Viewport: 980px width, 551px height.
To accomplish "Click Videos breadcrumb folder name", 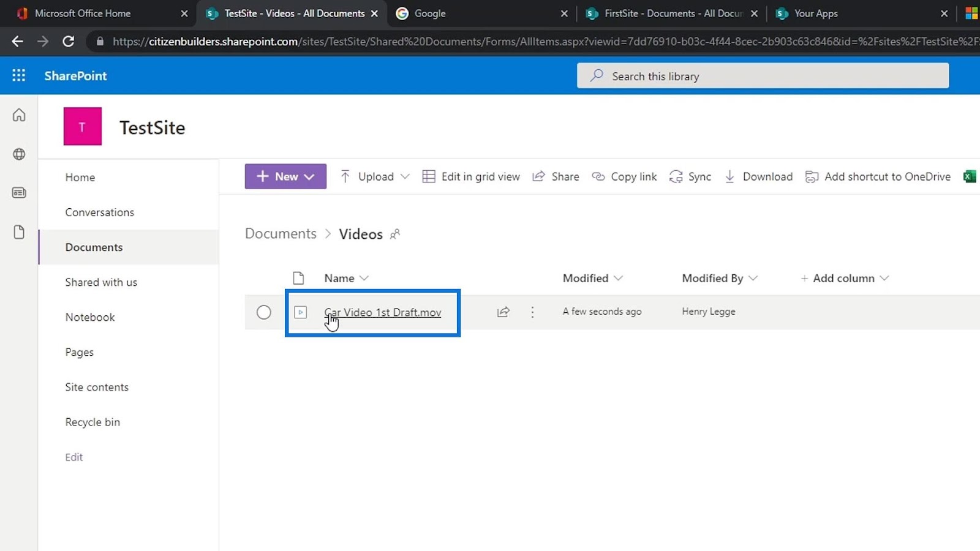I will 361,234.
